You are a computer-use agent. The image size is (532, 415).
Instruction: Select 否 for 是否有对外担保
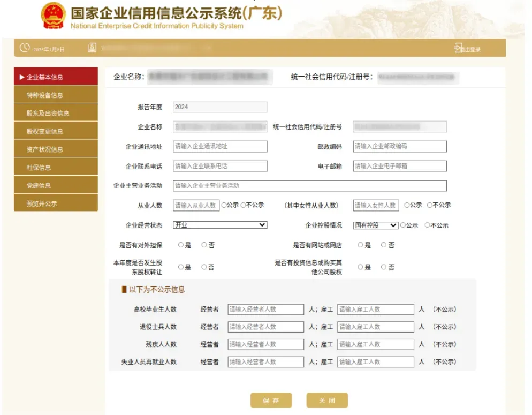(x=204, y=245)
